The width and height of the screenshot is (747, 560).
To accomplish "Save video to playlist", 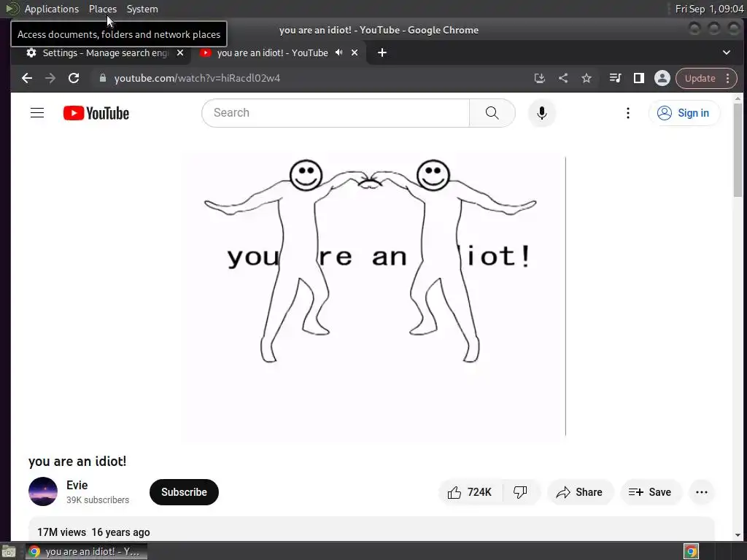I will click(x=650, y=492).
